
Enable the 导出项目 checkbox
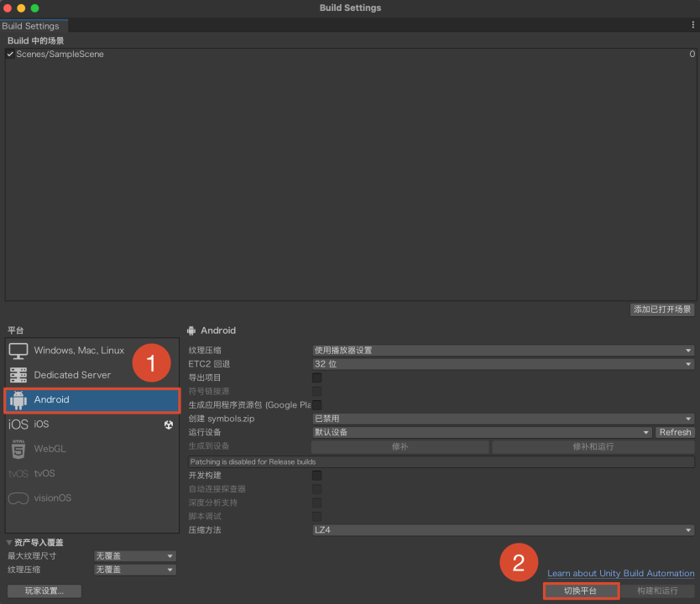pos(317,377)
